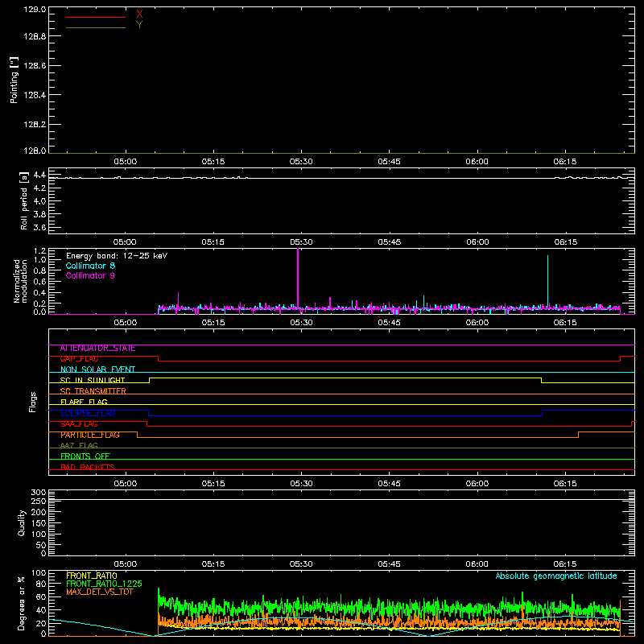Select the orange MAX_DET_VS_TOT legend entry
This screenshot has width=644, height=644.
coord(99,592)
